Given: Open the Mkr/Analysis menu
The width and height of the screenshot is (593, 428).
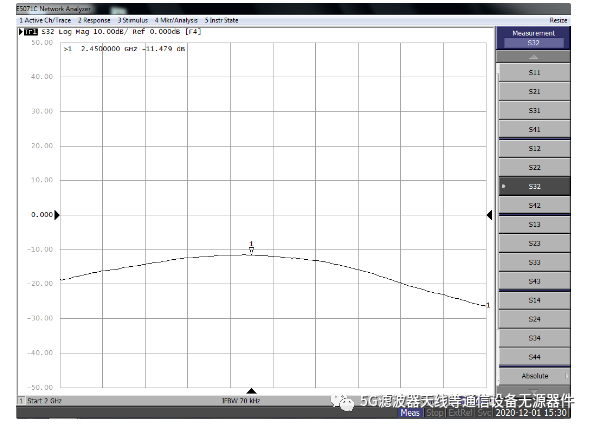Looking at the screenshot, I should pos(176,20).
